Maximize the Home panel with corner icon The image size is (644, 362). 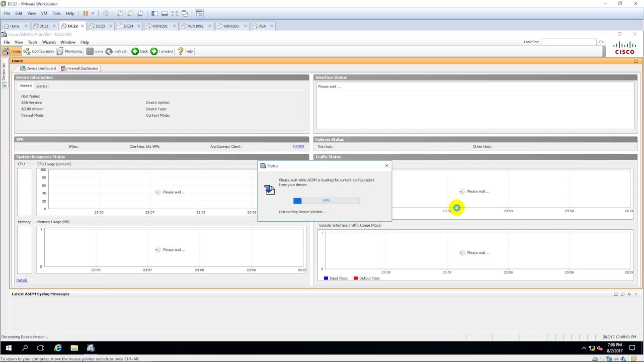[x=636, y=61]
